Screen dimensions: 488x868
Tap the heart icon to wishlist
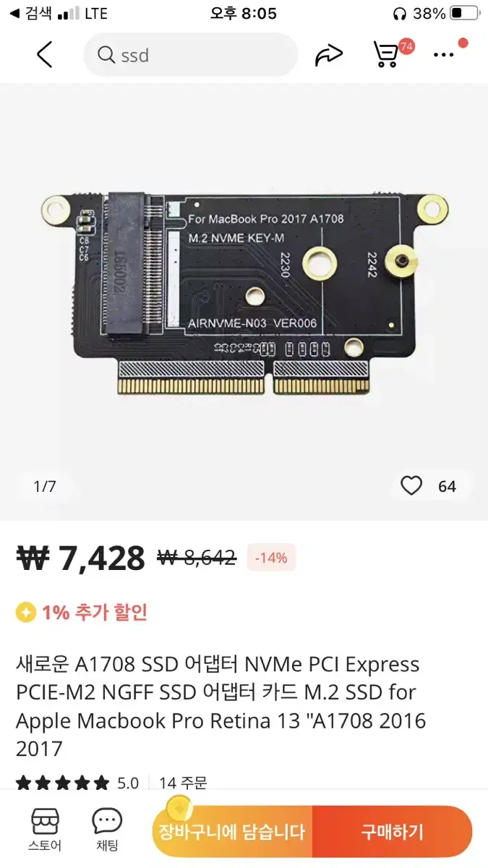pos(411,485)
